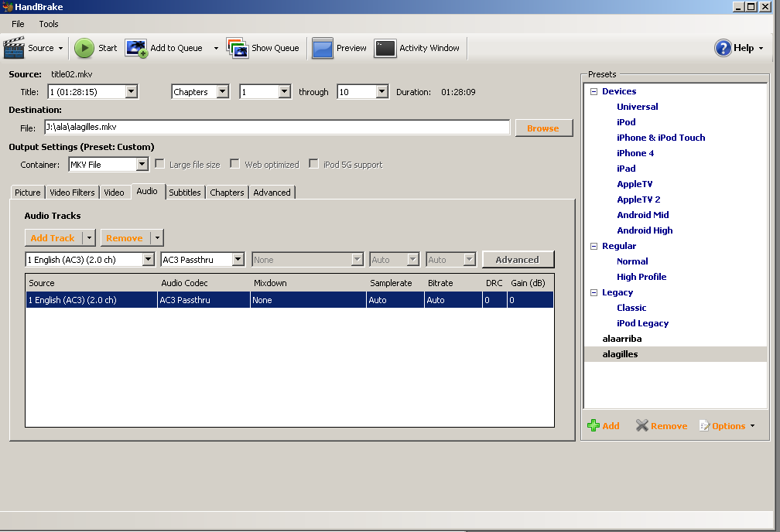Image resolution: width=780 pixels, height=532 pixels.
Task: Toggle the iPod 5G support checkbox
Action: 313,164
